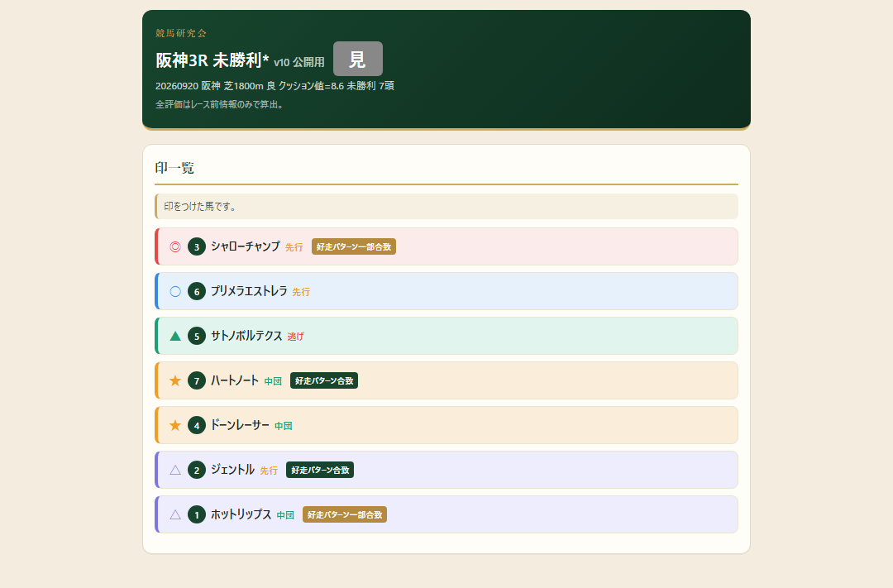Click 先行 label next to ジェントル
This screenshot has height=588, width=893.
pos(269,471)
